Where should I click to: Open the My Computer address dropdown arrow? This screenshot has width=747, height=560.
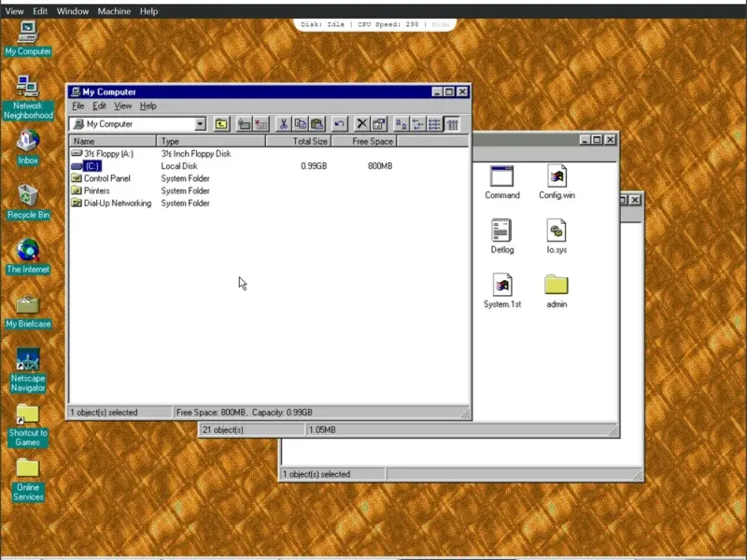[200, 124]
